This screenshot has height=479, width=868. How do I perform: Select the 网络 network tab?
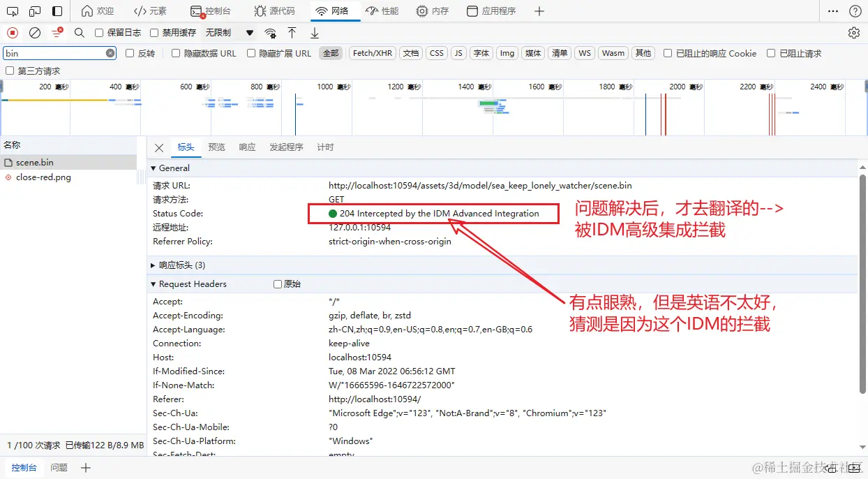click(x=332, y=11)
